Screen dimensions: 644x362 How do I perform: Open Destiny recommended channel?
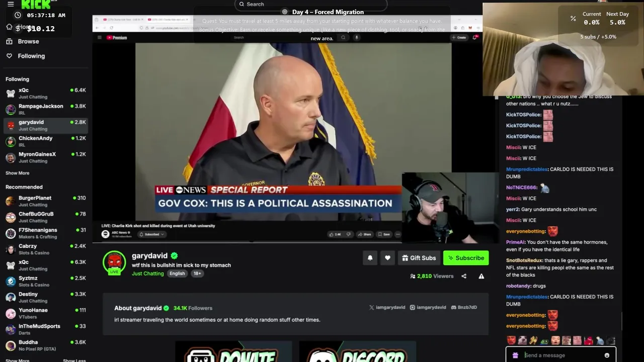(x=46, y=297)
